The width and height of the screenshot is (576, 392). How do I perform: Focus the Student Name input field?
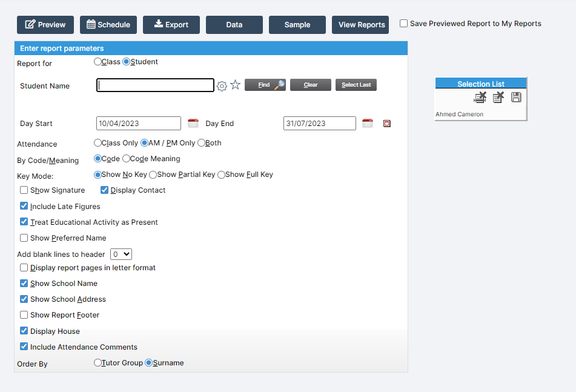(x=156, y=85)
